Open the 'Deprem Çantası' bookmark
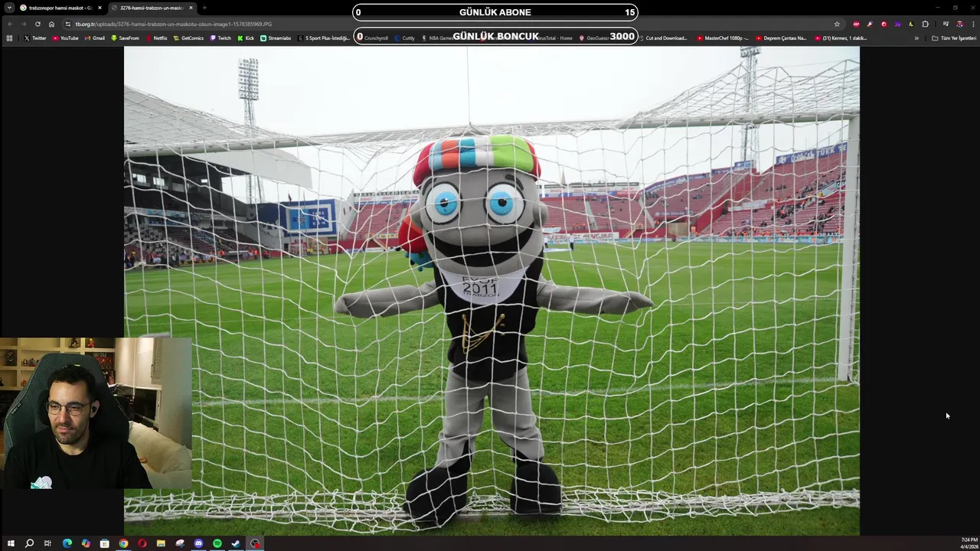Viewport: 980px width, 551px height. pyautogui.click(x=781, y=38)
